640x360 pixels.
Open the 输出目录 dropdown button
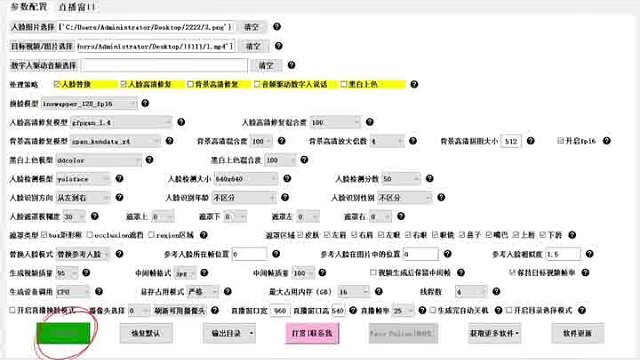[x=229, y=333]
